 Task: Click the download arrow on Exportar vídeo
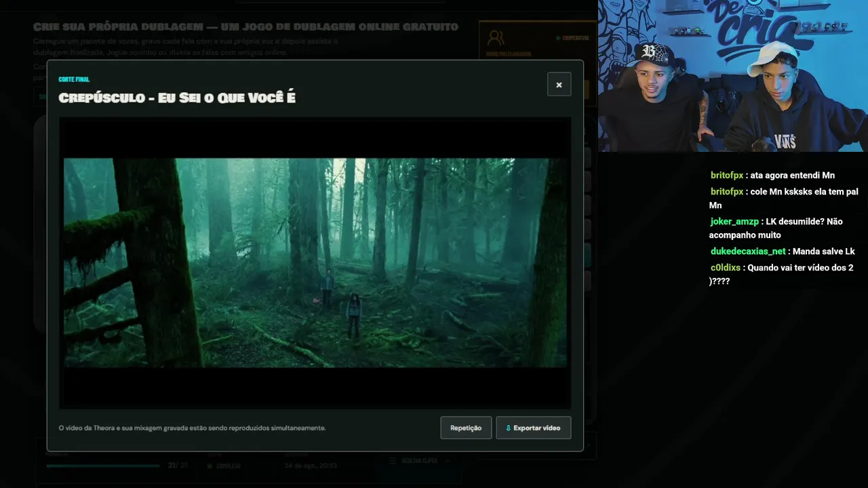coord(508,428)
